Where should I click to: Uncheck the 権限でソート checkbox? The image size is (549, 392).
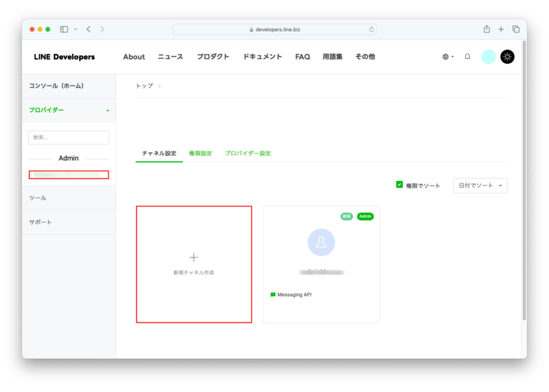(399, 184)
